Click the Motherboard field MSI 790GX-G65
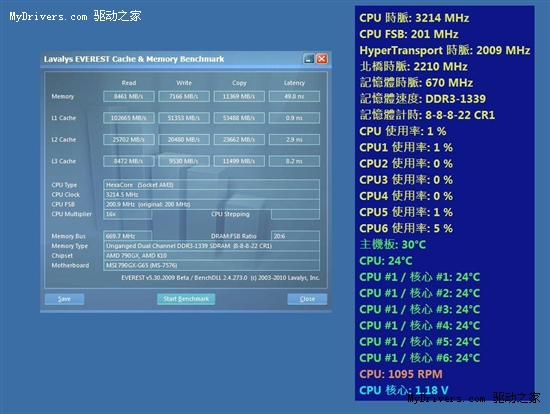 [x=212, y=266]
